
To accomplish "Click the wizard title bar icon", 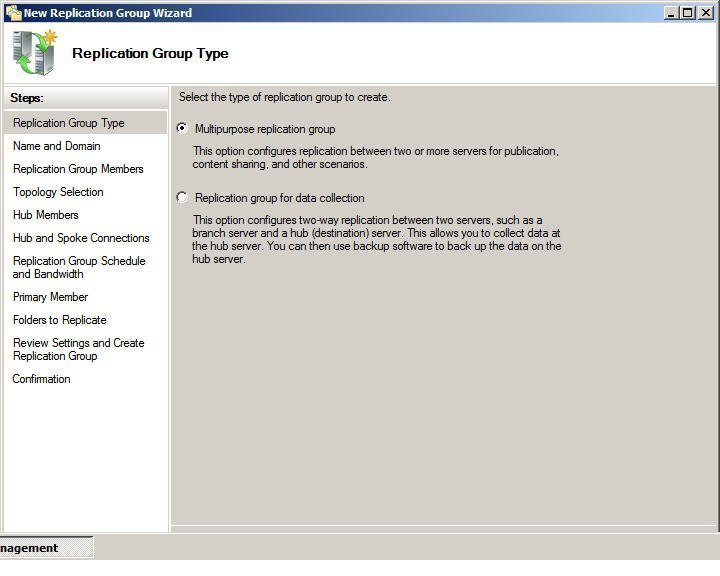I will tap(13, 13).
